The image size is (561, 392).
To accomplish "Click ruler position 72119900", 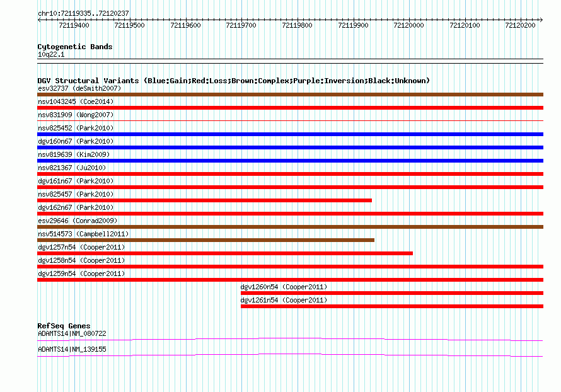I will (x=353, y=25).
